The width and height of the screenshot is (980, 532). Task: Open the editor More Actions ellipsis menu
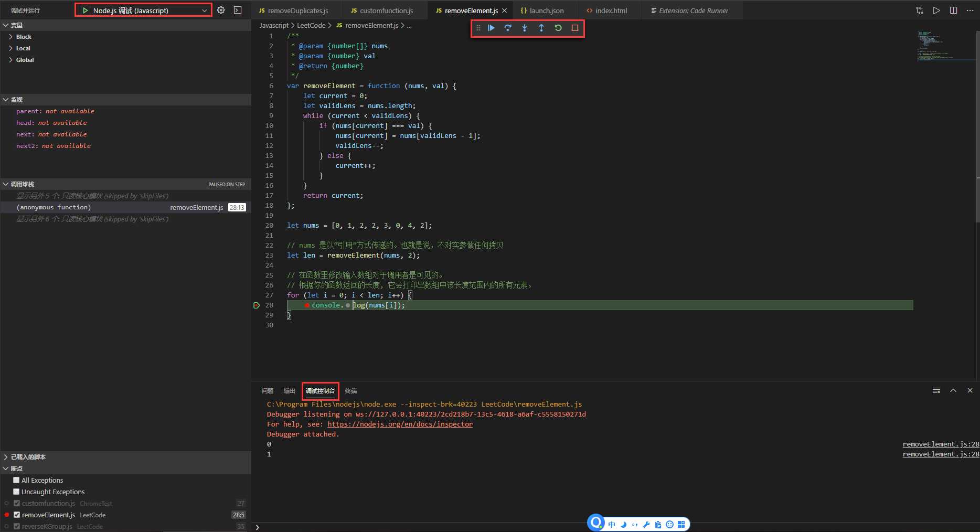click(x=970, y=10)
